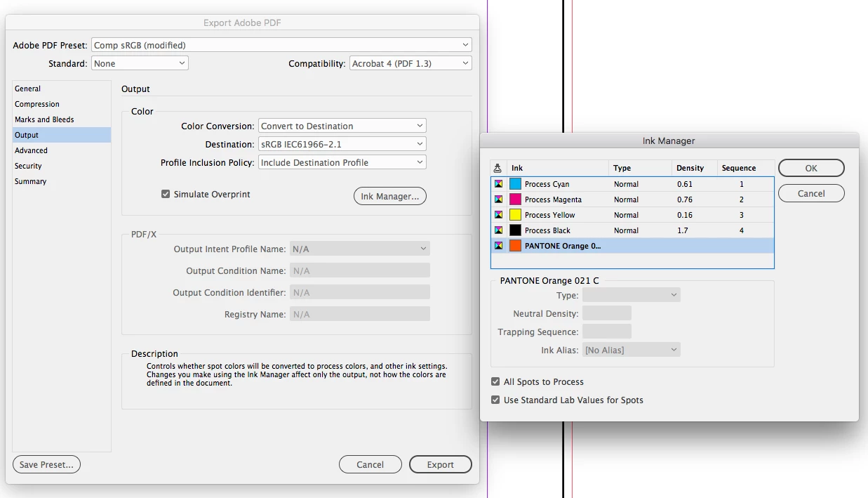Open the Compatibility dropdown

tap(410, 63)
